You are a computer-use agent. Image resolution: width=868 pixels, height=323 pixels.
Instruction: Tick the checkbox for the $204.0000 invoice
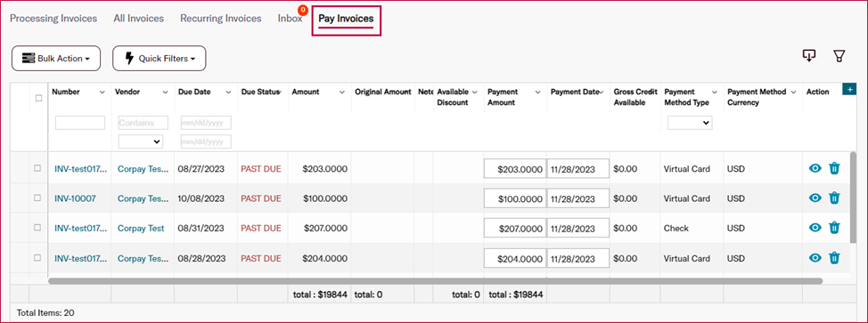pos(37,257)
